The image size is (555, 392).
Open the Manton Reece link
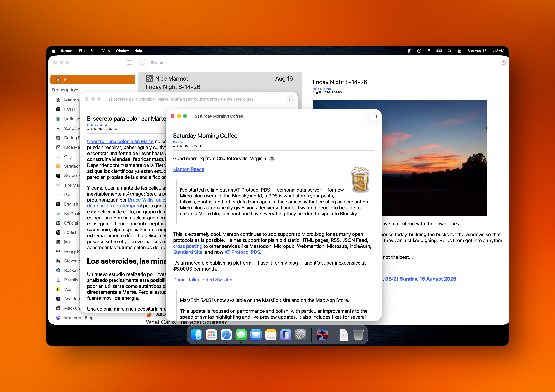tap(189, 169)
